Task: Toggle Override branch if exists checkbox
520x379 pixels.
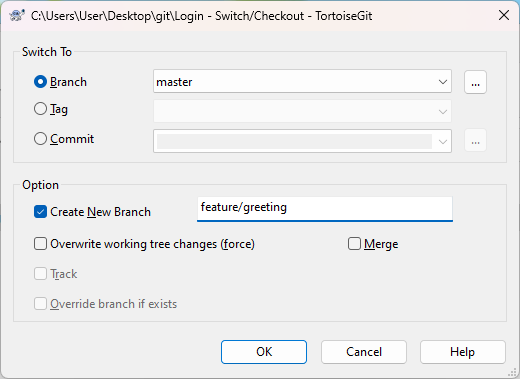Action: tap(40, 304)
